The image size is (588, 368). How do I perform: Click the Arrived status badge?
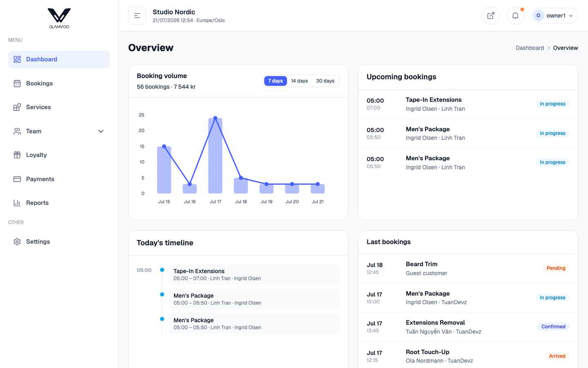557,356
